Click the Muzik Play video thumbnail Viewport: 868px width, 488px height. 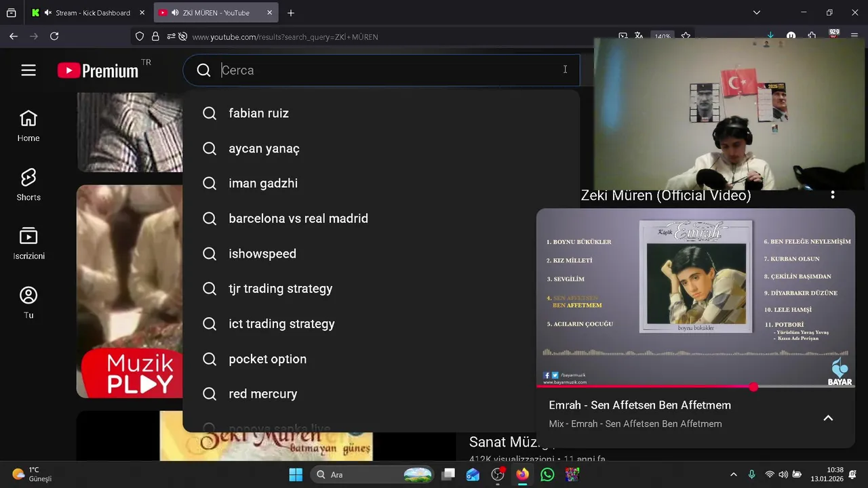(130, 291)
